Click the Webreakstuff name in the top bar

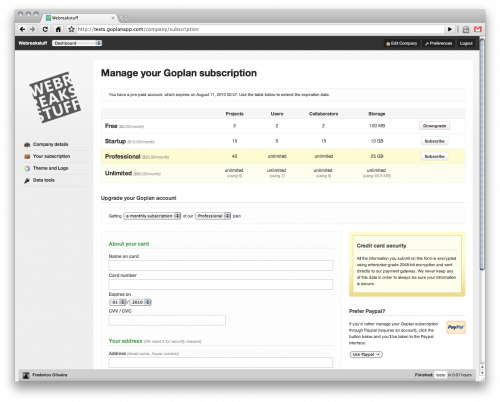tap(33, 43)
